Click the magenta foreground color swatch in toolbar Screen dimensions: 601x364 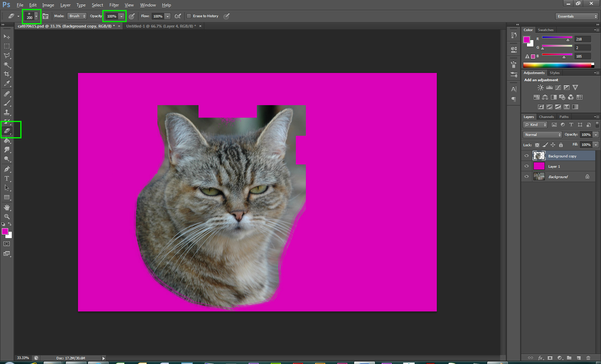click(5, 231)
